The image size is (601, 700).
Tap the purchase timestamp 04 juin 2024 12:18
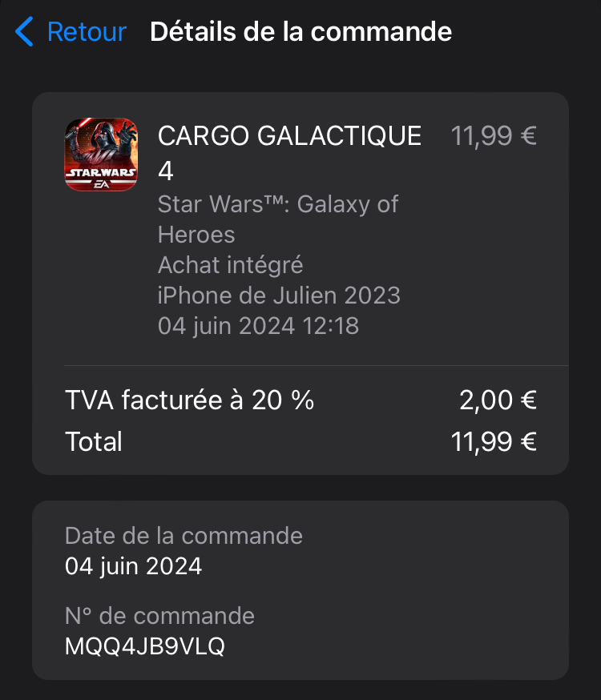(258, 326)
